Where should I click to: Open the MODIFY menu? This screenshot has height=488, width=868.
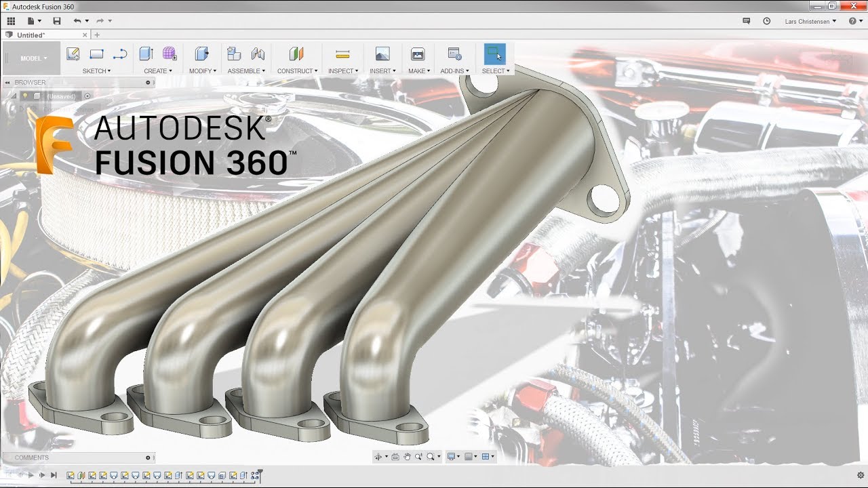coord(203,70)
